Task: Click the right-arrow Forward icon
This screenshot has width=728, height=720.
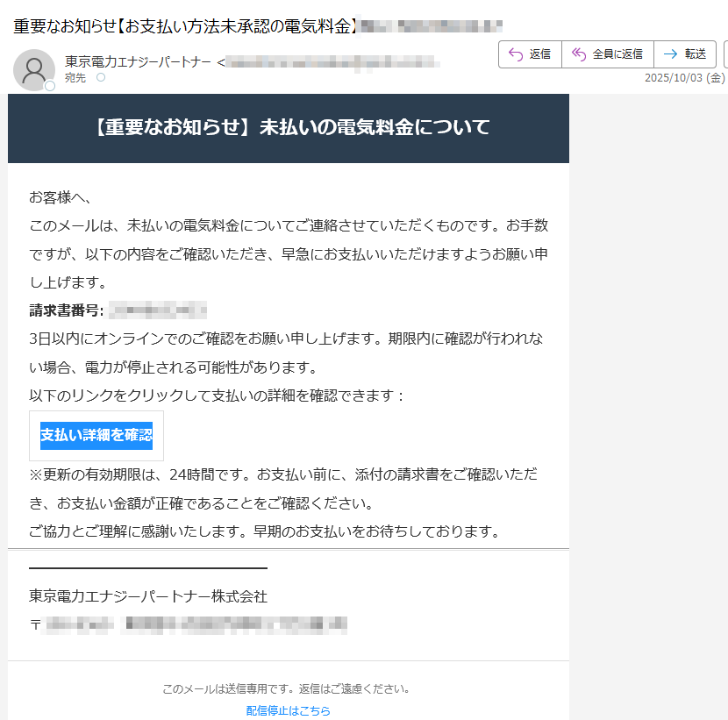Action: (672, 53)
